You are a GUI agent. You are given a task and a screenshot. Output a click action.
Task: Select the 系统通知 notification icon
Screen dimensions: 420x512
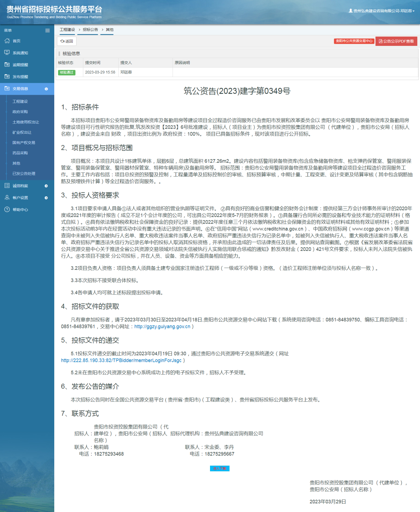7,52
